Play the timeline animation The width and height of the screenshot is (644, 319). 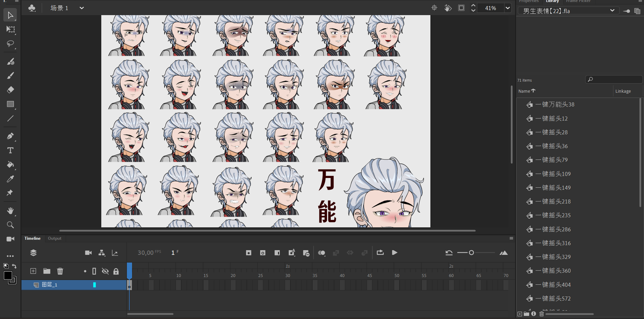pyautogui.click(x=395, y=253)
